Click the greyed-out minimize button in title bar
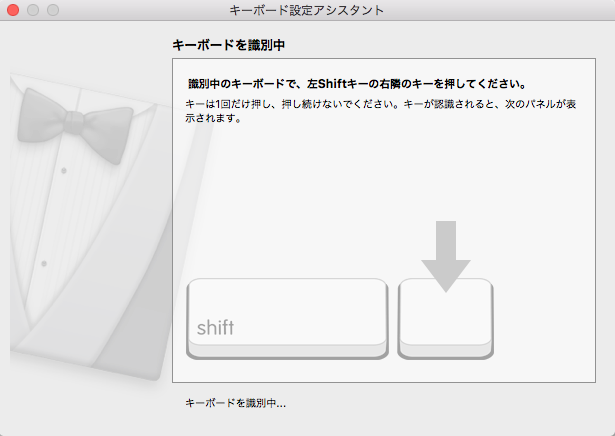The width and height of the screenshot is (615, 436). tap(33, 10)
